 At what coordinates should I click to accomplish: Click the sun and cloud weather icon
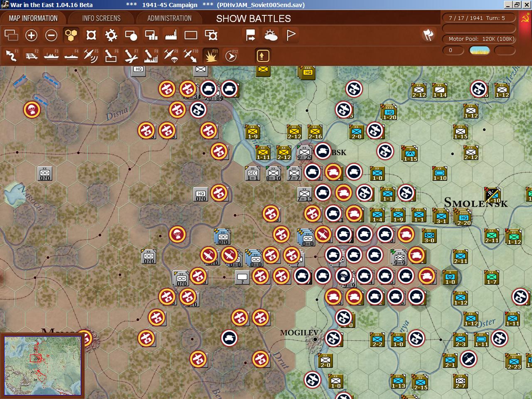click(271, 35)
